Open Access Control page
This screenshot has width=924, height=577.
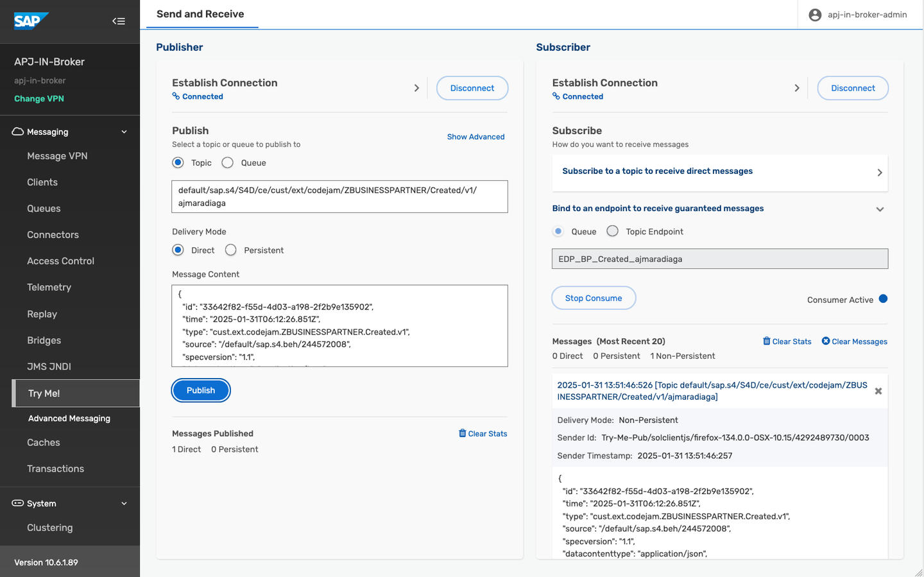[x=60, y=261]
